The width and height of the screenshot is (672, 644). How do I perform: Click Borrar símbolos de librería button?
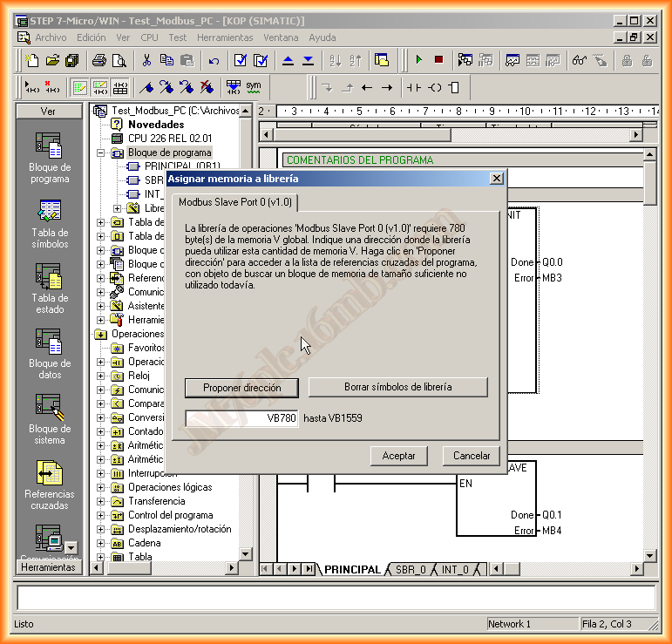[397, 387]
